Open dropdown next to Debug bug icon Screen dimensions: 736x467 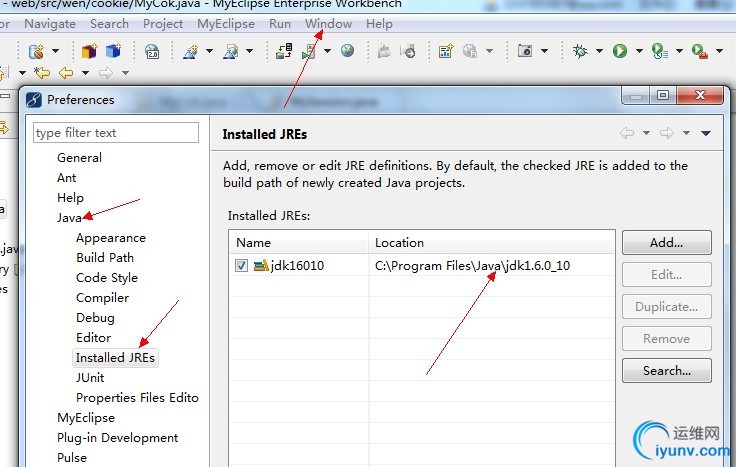click(599, 51)
